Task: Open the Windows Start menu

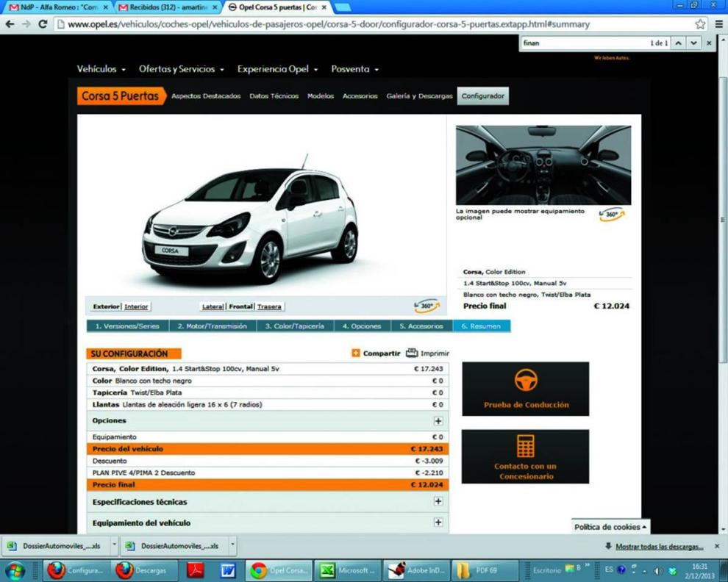Action: pyautogui.click(x=15, y=570)
